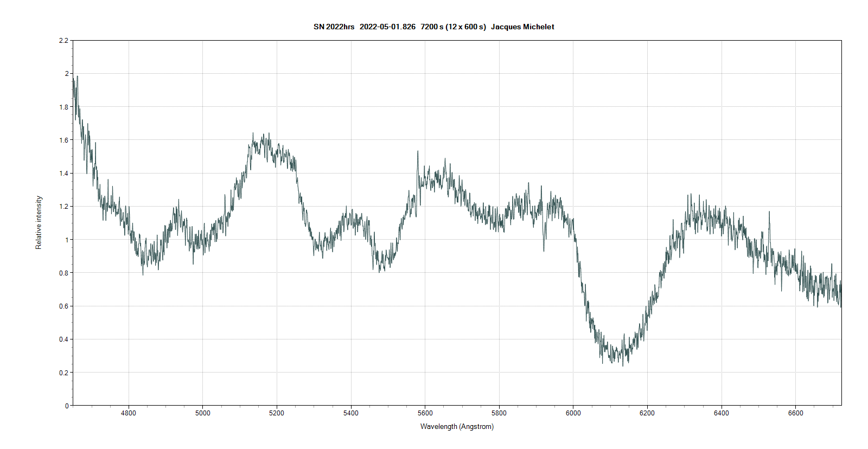The height and width of the screenshot is (449, 868).
Task: Click the 0 tick label on y-axis
Action: 67,406
